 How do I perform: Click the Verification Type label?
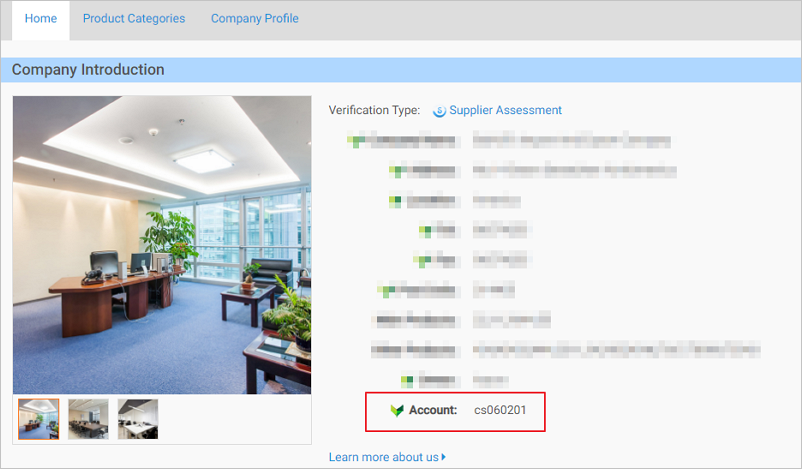click(x=374, y=110)
